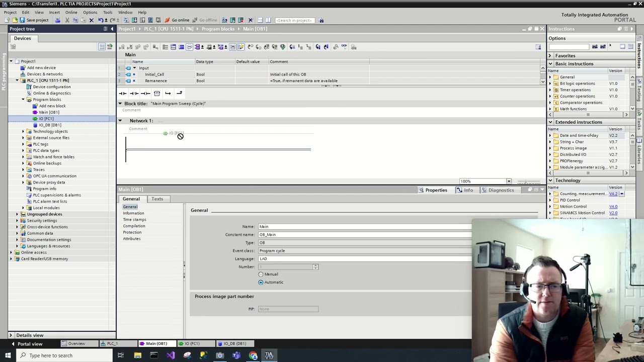Click the delete X icon in main toolbar
Image resolution: width=644 pixels, height=362 pixels.
click(x=91, y=20)
